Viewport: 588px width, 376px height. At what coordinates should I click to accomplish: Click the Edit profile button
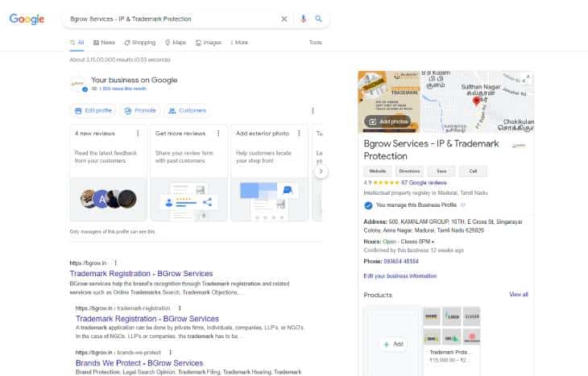(93, 110)
